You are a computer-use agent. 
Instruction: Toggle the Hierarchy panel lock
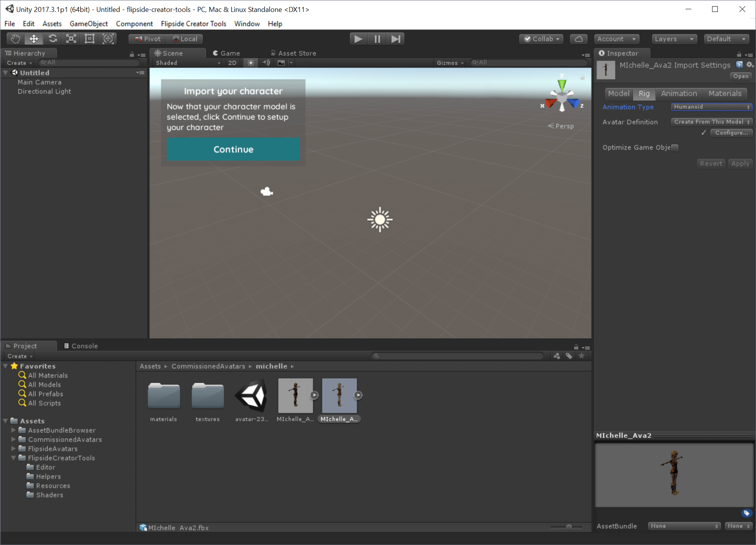pos(132,55)
